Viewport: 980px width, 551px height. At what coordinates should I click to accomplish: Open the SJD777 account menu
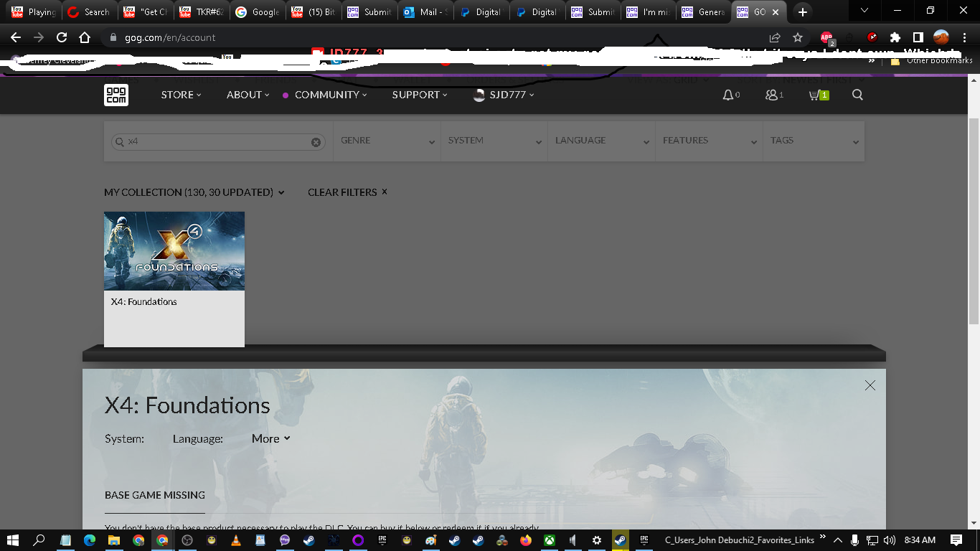(x=504, y=95)
